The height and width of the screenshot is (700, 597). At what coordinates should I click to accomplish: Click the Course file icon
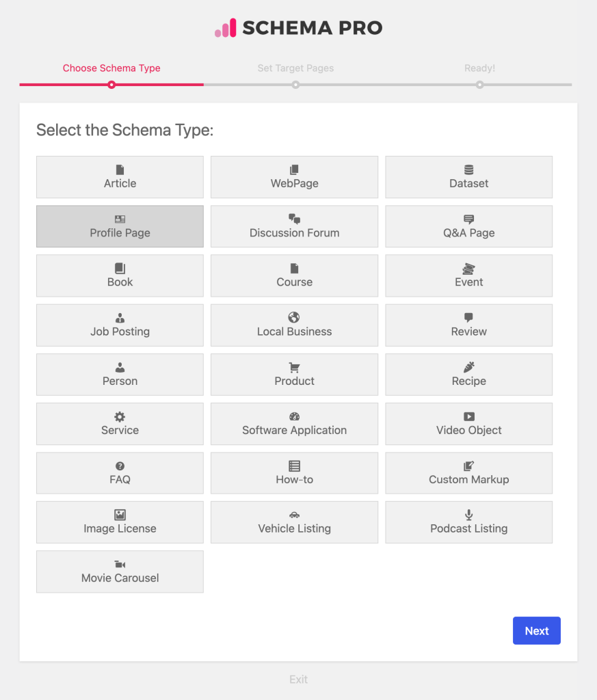tap(294, 268)
